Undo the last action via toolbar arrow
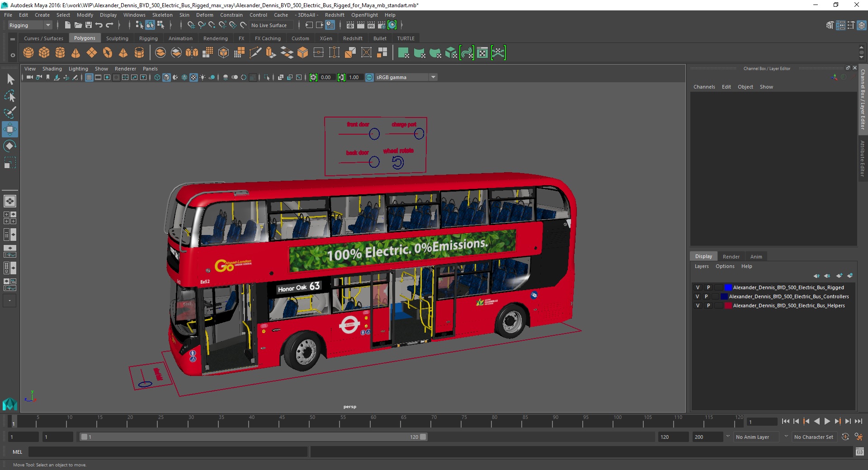The height and width of the screenshot is (470, 868). click(x=99, y=25)
